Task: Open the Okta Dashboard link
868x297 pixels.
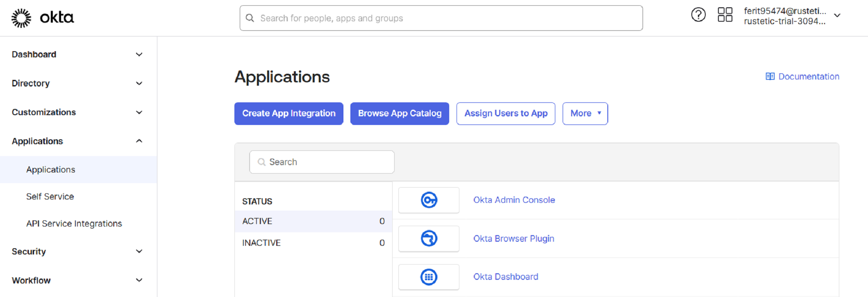Action: coord(506,277)
